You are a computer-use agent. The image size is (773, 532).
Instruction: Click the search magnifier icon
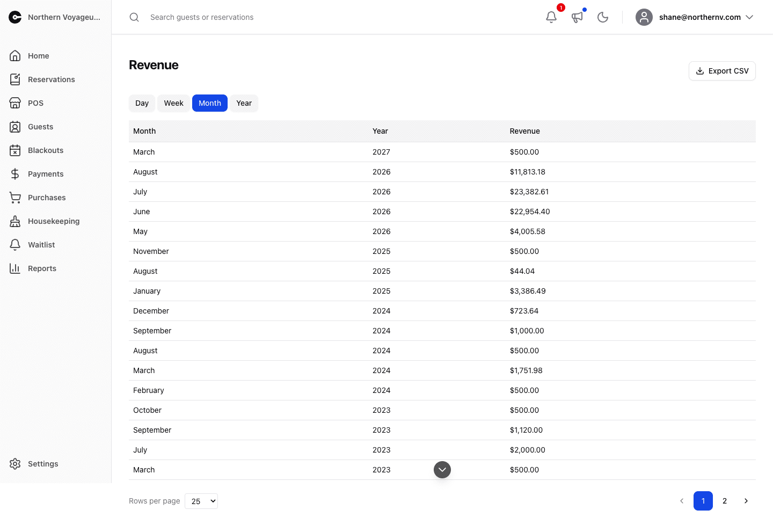[x=134, y=17]
